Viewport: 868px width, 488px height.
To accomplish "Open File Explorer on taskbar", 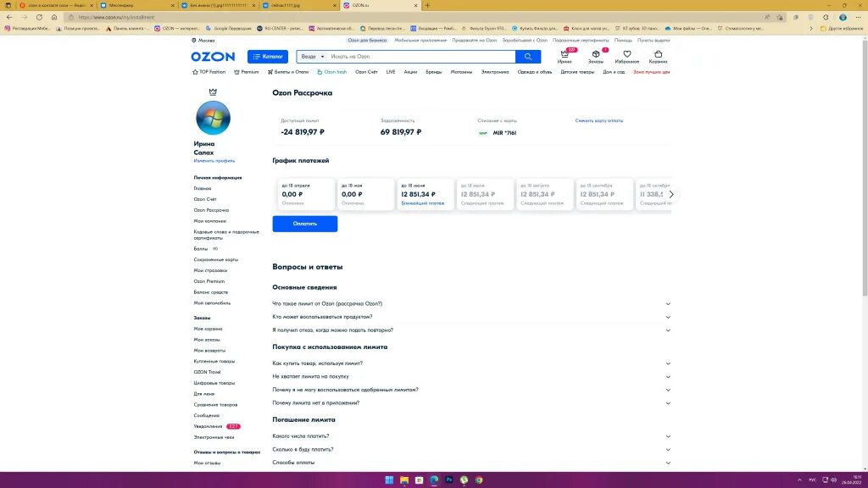I will (x=404, y=480).
